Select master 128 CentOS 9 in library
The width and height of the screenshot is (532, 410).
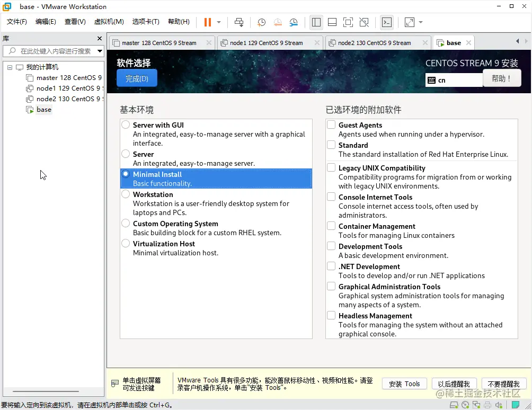64,78
